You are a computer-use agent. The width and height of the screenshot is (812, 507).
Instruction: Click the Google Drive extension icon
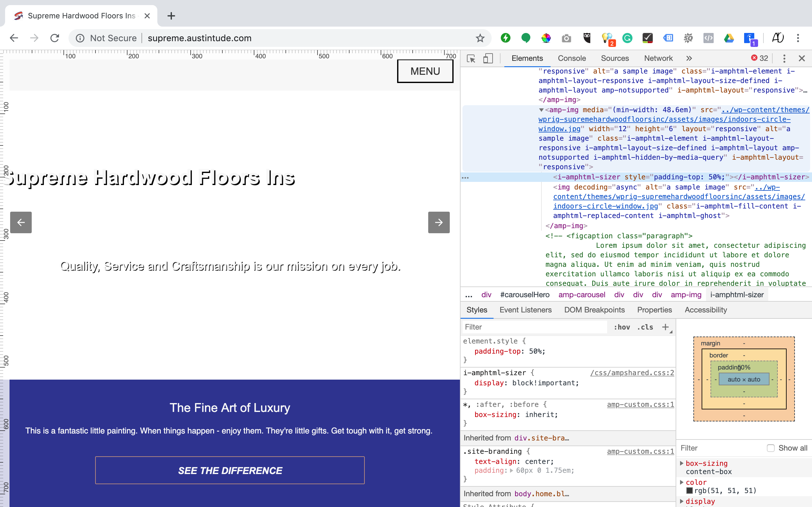tap(729, 38)
